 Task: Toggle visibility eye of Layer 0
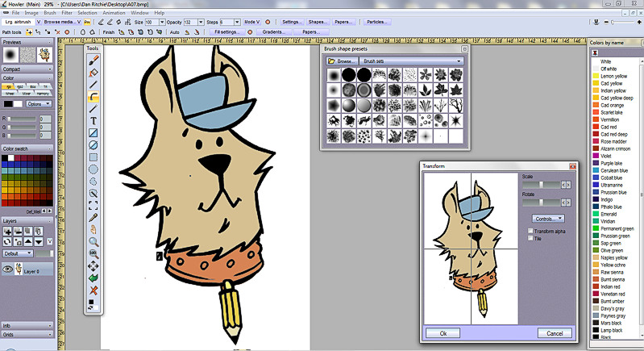(8, 270)
